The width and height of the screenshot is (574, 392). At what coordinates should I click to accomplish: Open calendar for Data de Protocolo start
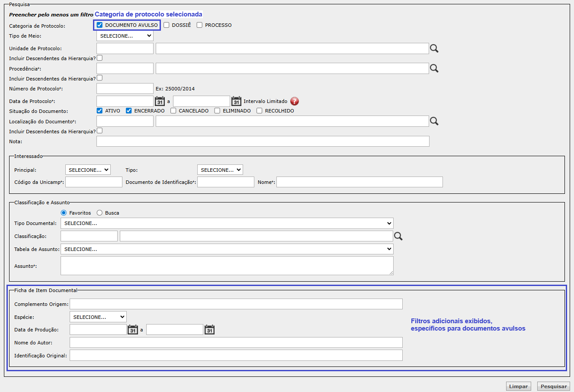(160, 101)
